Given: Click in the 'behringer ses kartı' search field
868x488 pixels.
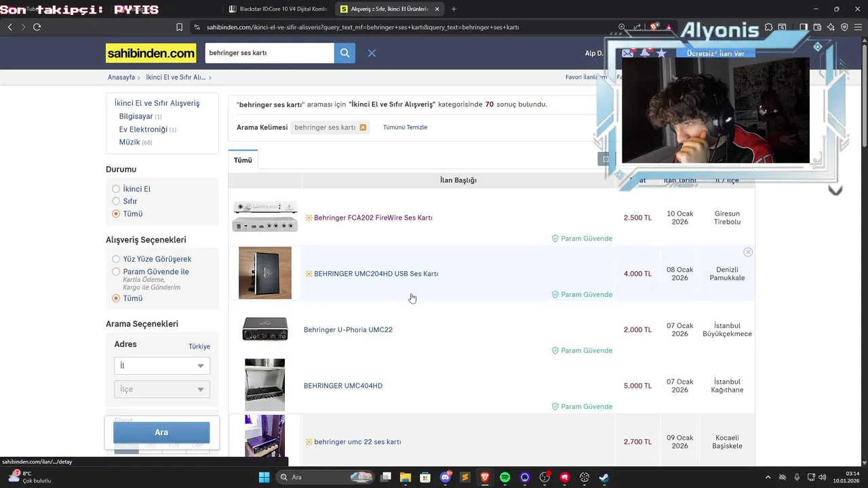Looking at the screenshot, I should click(x=269, y=53).
